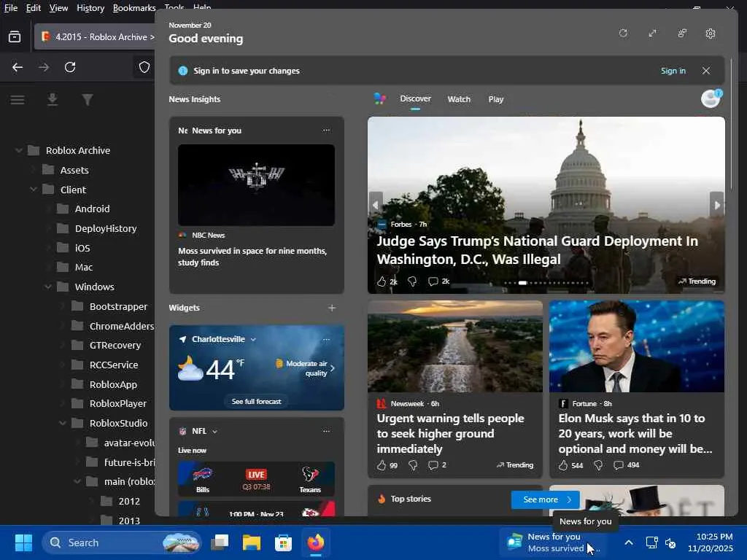The height and width of the screenshot is (560, 747).
Task: Open Urgent warning higher ground article
Action: tap(451, 433)
